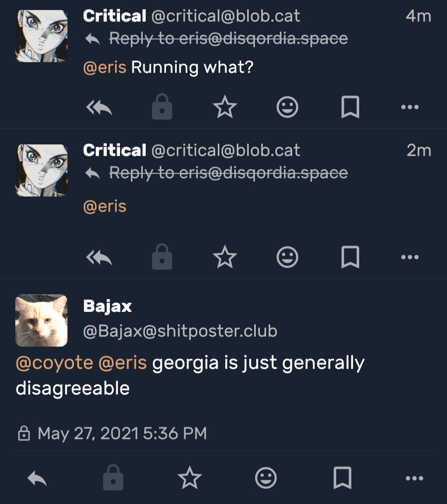This screenshot has height=504, width=447.
Task: Click the boost lock icon on Bajax's post
Action: coord(113,478)
